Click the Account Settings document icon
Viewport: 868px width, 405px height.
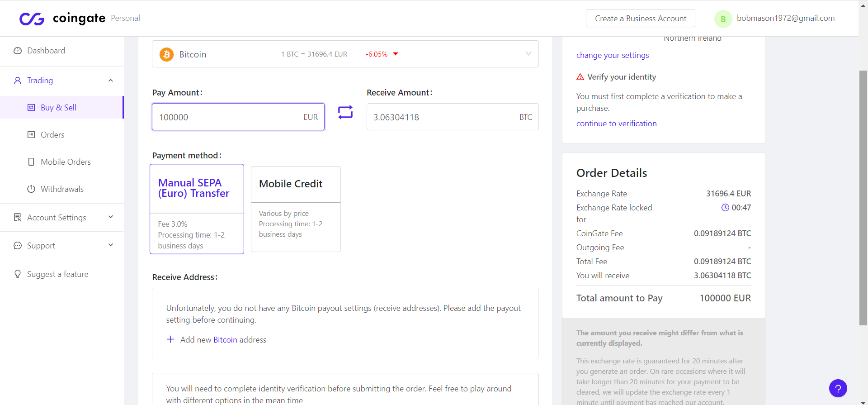18,218
